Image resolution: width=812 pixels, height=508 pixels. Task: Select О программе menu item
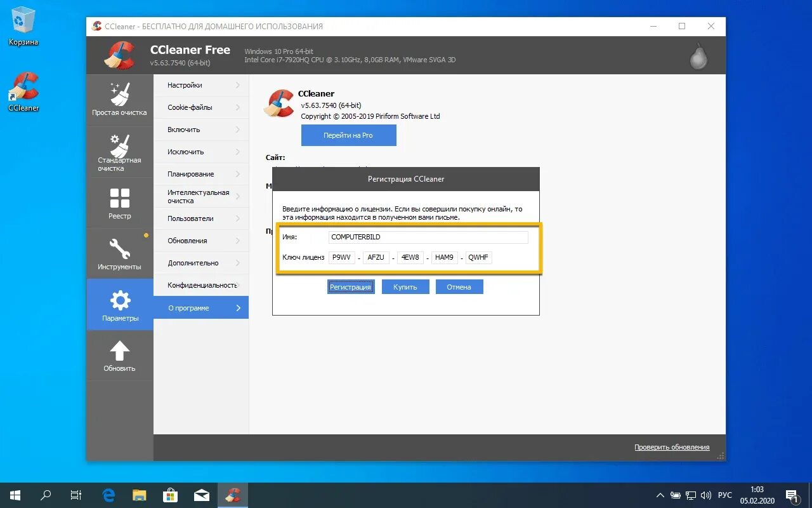(201, 308)
